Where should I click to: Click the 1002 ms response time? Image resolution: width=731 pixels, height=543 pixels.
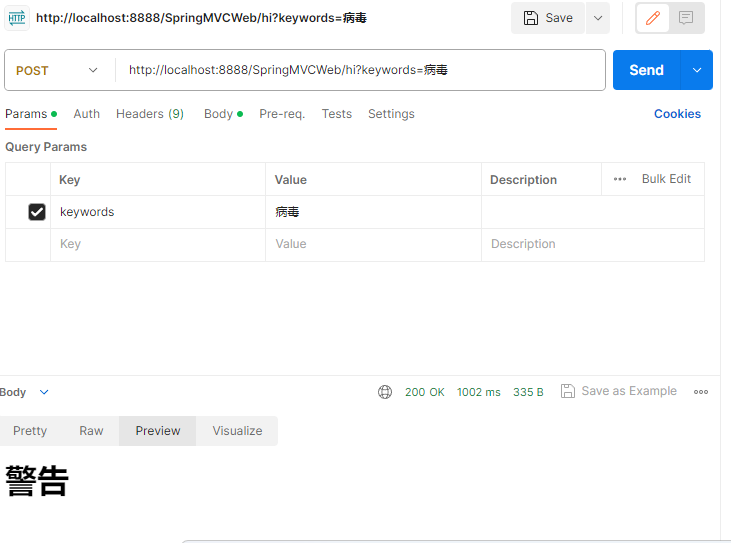pos(479,392)
